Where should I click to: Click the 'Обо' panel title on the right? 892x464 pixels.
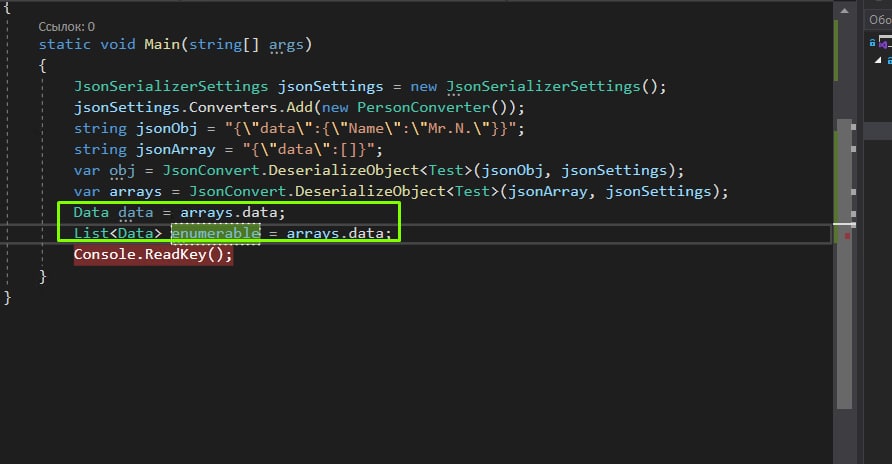(879, 20)
